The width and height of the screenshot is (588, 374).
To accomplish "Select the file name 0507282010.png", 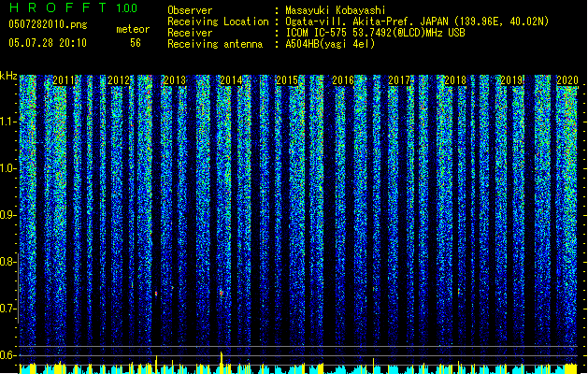I will point(48,24).
